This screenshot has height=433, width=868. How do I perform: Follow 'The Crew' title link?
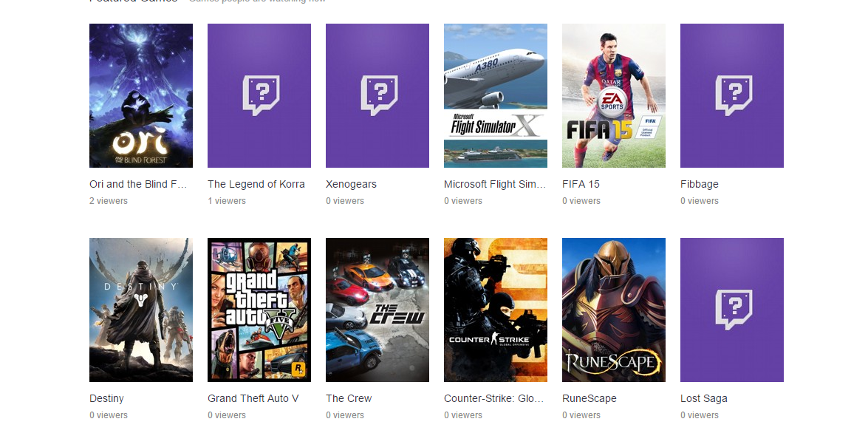coord(349,399)
